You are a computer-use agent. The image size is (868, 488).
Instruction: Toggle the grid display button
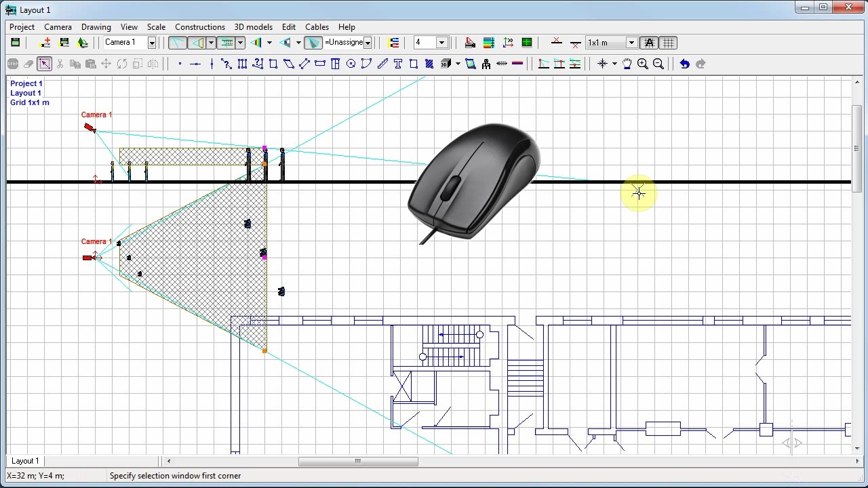click(668, 42)
